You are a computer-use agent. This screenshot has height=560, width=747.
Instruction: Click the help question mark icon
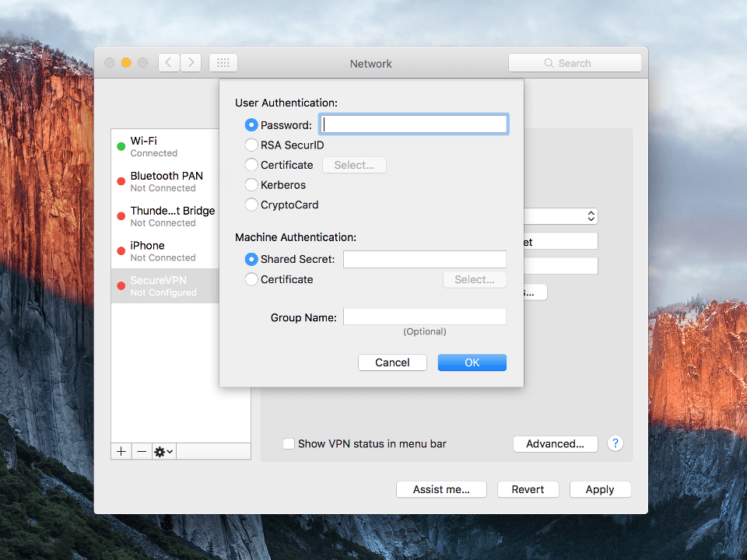click(x=615, y=443)
